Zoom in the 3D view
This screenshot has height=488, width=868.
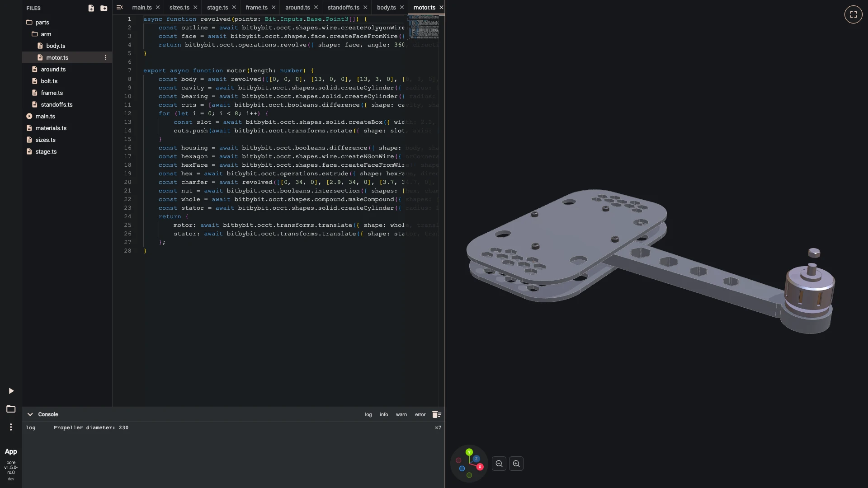click(x=516, y=464)
